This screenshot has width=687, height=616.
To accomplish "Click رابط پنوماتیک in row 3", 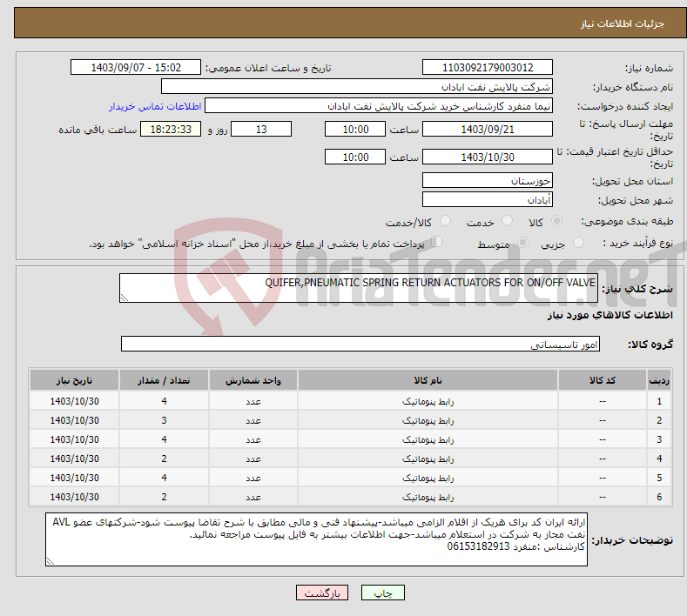I will (428, 439).
